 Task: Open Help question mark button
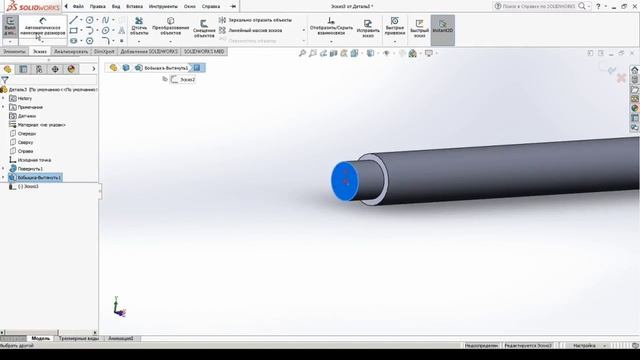[598, 6]
